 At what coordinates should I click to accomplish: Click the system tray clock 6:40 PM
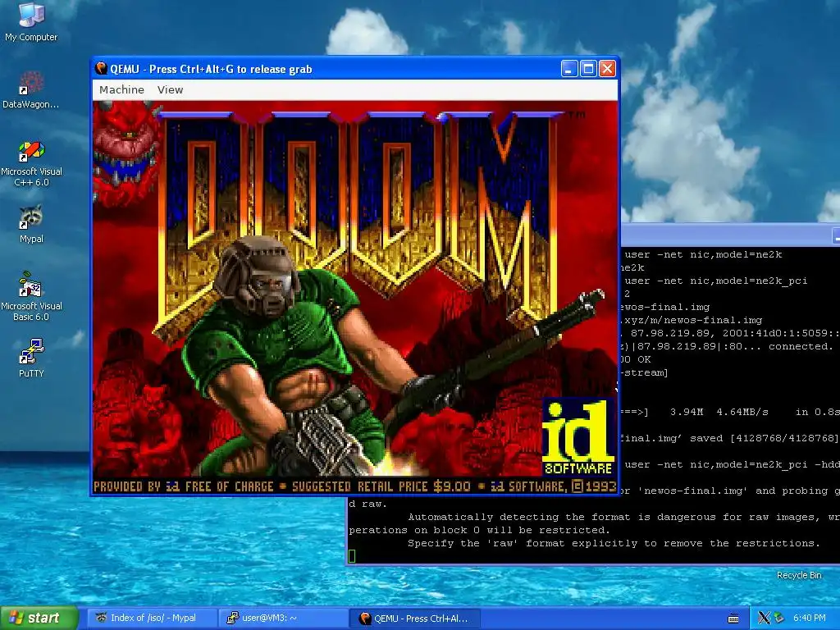(810, 619)
